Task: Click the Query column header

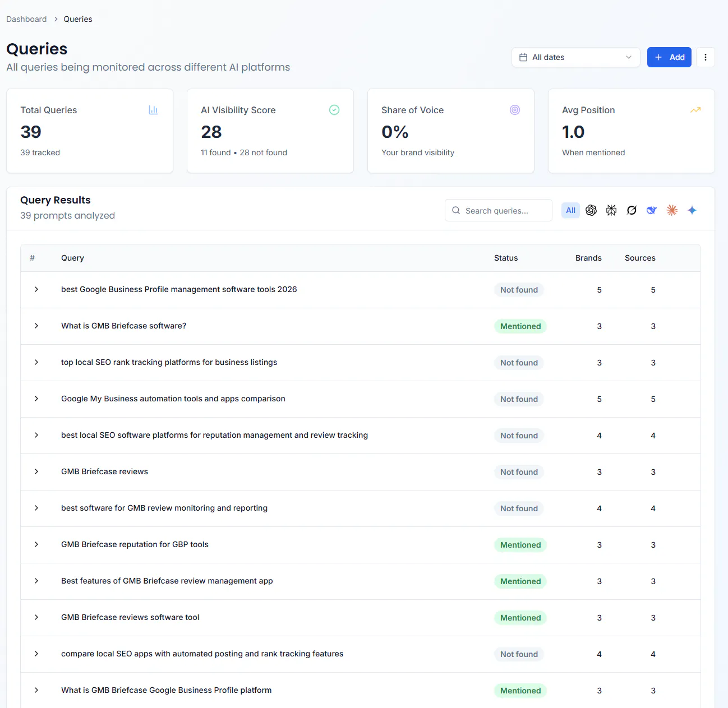Action: pyautogui.click(x=72, y=258)
